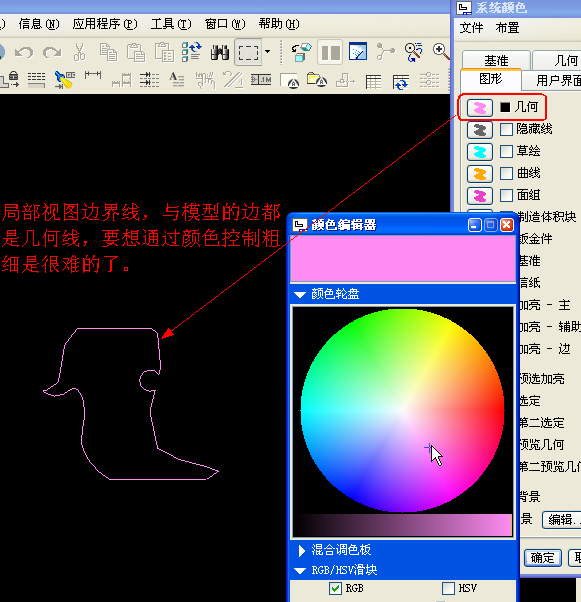Click the table grid icon
This screenshot has width=581, height=602.
coord(373,81)
